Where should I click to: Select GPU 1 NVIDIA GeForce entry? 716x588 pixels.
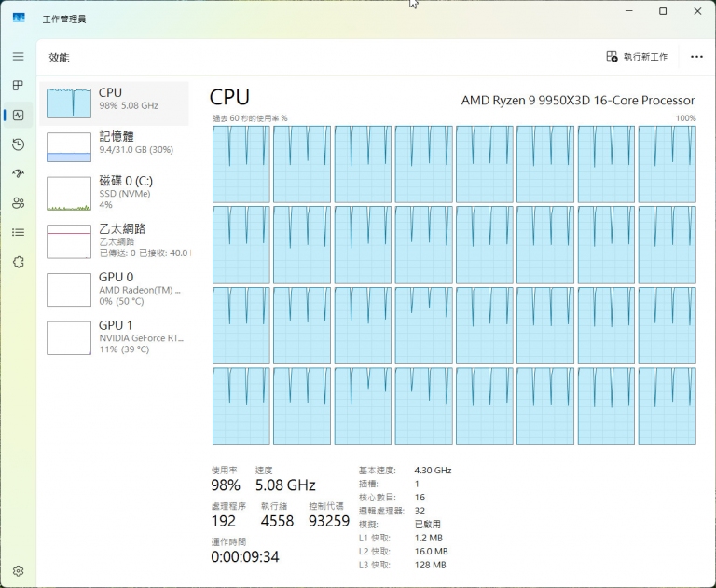click(x=114, y=337)
